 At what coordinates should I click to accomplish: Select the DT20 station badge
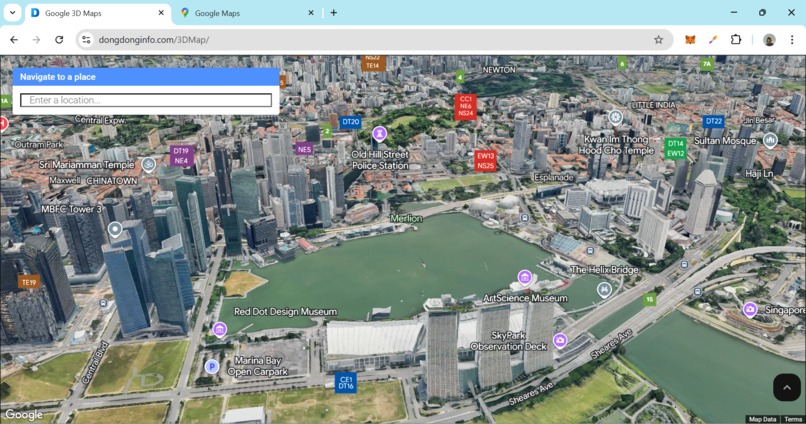(x=351, y=122)
